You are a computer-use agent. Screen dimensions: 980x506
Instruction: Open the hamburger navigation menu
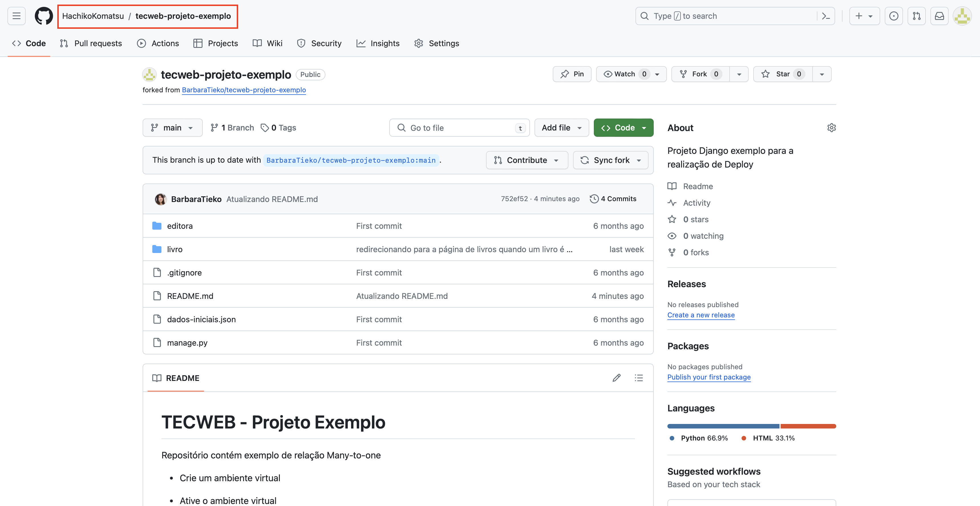[16, 16]
